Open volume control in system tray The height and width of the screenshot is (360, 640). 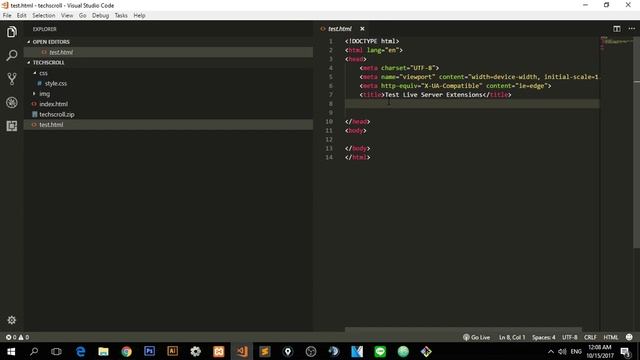[562, 351]
